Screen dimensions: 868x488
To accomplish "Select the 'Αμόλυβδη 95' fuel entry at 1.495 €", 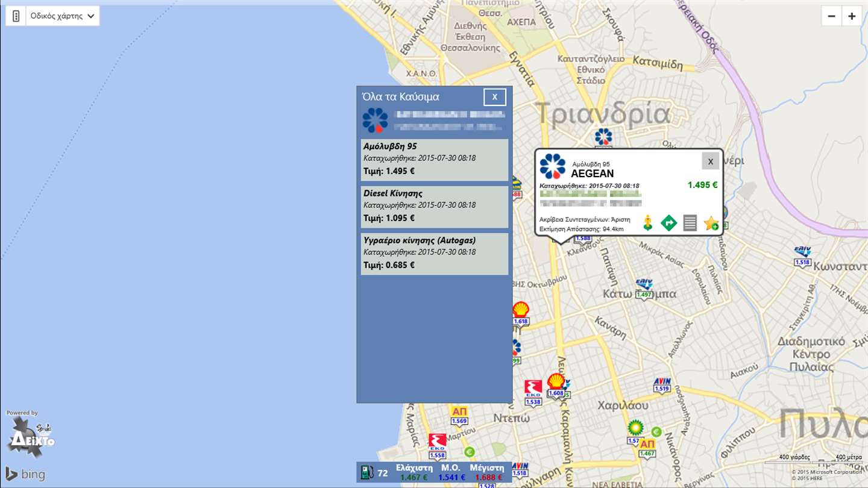I will 435,160.
